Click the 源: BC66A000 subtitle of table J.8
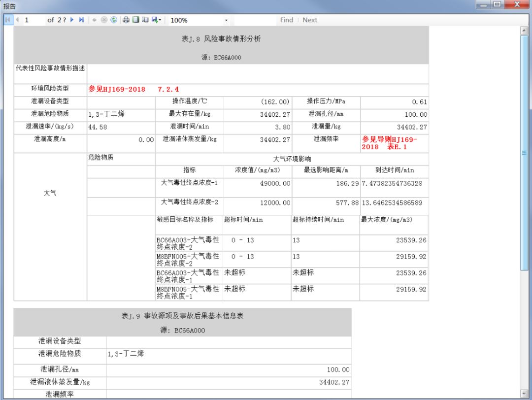This screenshot has height=400, width=532. click(x=221, y=57)
